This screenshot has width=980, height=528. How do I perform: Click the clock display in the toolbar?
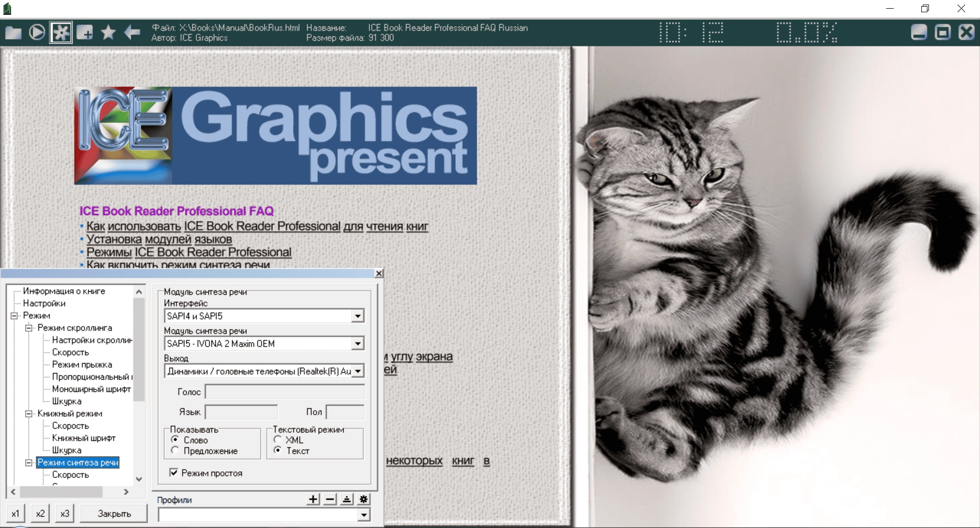692,32
